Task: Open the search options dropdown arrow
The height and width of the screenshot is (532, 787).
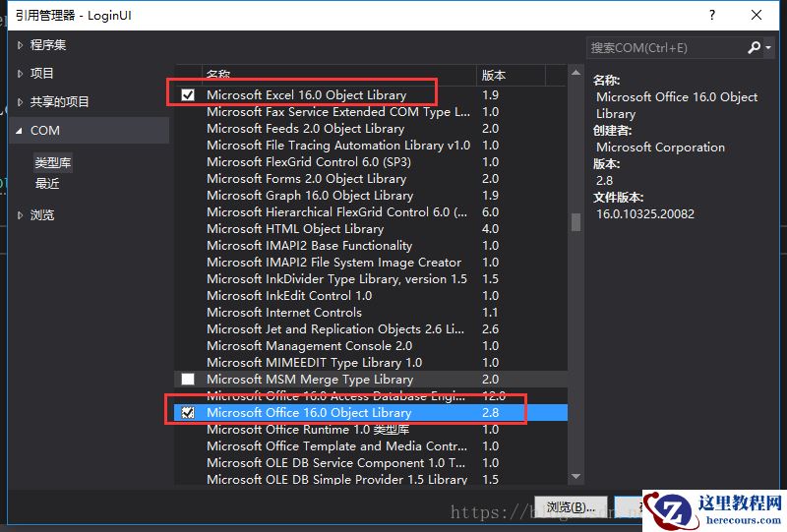Action: (x=768, y=47)
